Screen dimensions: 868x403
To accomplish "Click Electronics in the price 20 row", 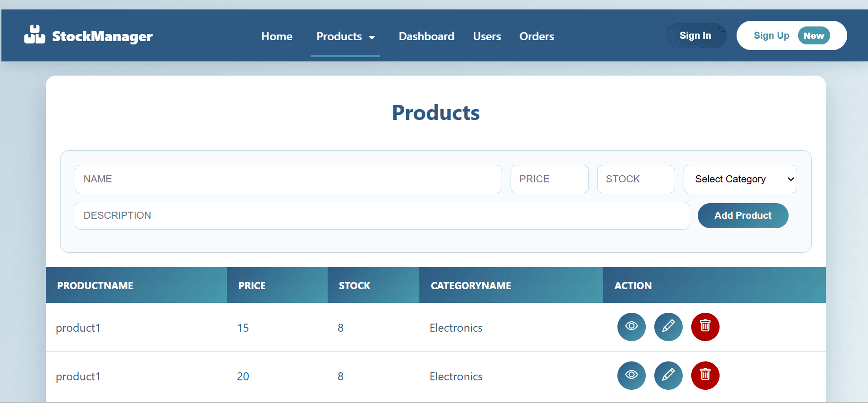I will click(x=456, y=377).
